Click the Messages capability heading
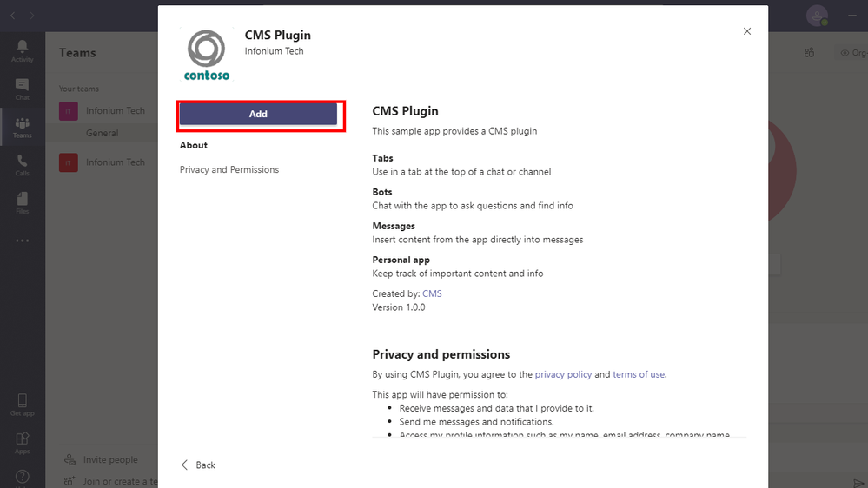Screen dimensions: 868x488 (x=394, y=226)
